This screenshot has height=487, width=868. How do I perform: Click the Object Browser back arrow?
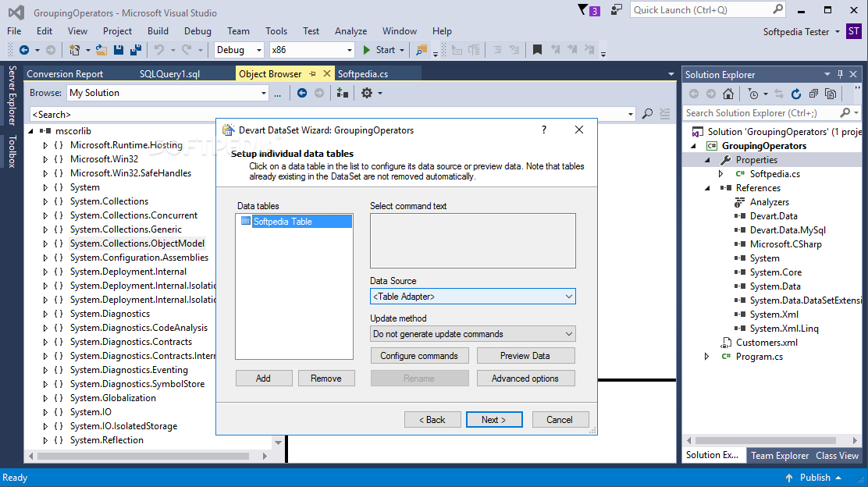[302, 93]
